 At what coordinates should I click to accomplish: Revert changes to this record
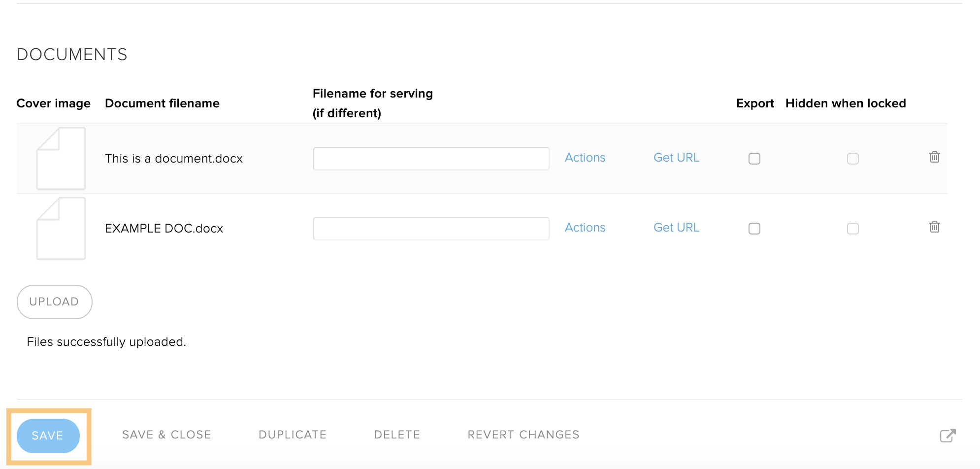(523, 435)
